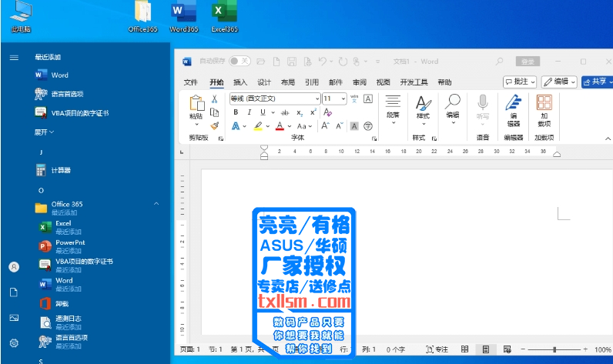This screenshot has height=364, width=613.
Task: Toggle Character Shading gray A
Action: [x=354, y=125]
